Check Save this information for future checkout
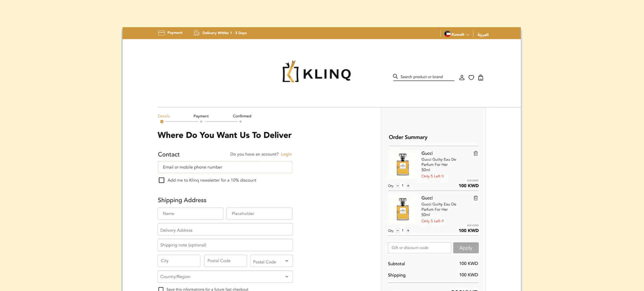Image resolution: width=644 pixels, height=291 pixels. [x=161, y=289]
